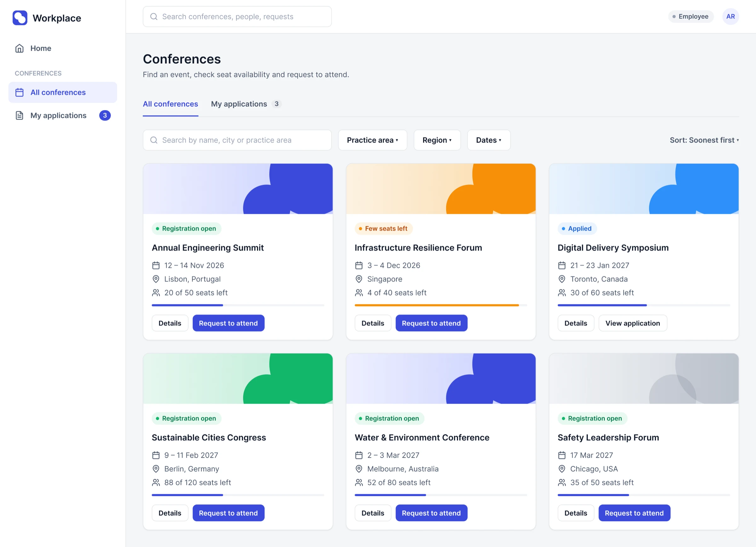
Task: Click the location pin next to Singapore
Action: (x=359, y=279)
